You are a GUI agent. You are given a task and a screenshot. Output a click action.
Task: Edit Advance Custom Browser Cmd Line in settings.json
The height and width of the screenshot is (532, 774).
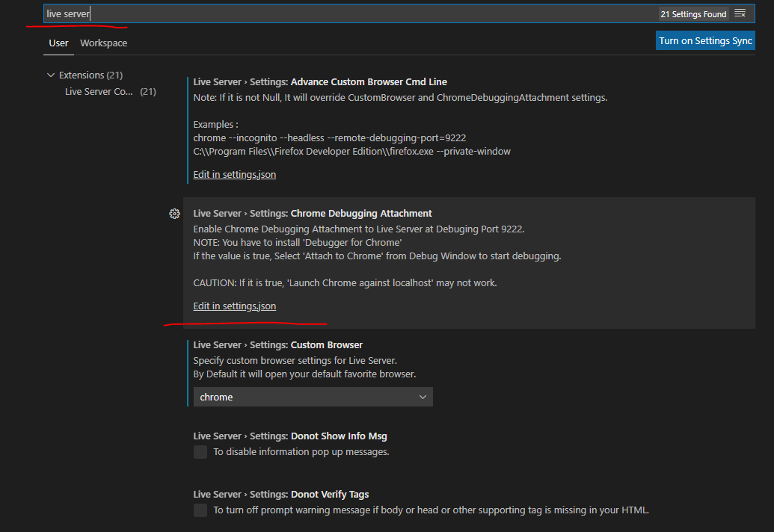[235, 175]
